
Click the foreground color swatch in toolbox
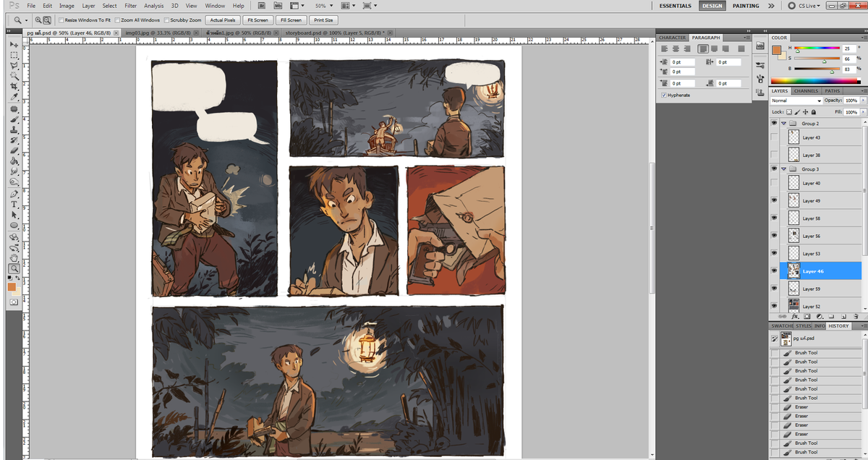coord(12,286)
